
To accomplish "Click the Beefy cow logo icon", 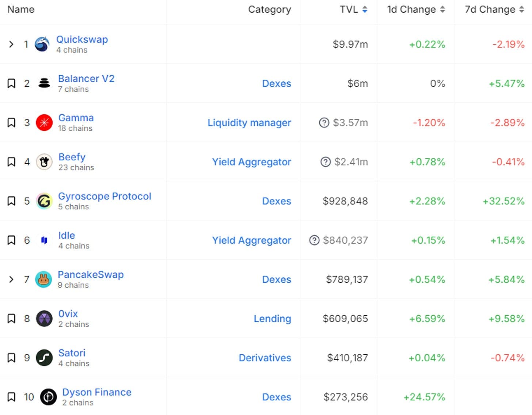I will click(x=44, y=162).
